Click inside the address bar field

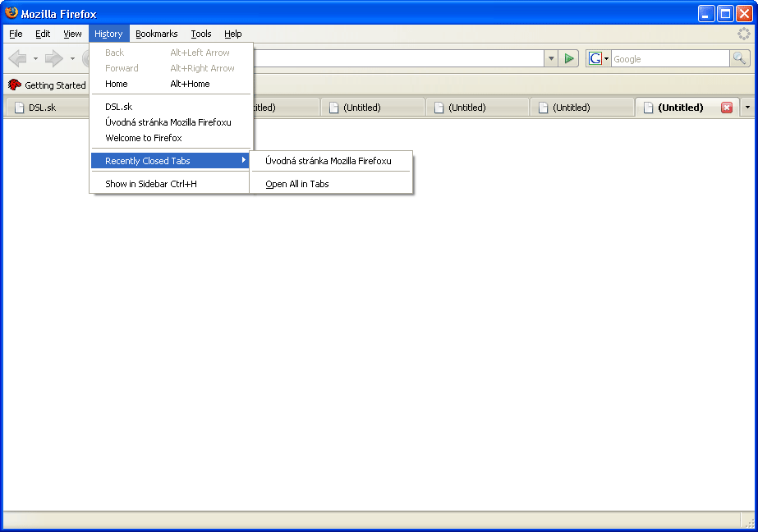pyautogui.click(x=399, y=59)
